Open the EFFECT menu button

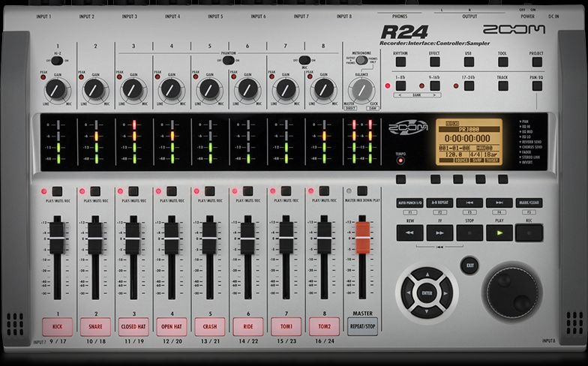[x=435, y=63]
